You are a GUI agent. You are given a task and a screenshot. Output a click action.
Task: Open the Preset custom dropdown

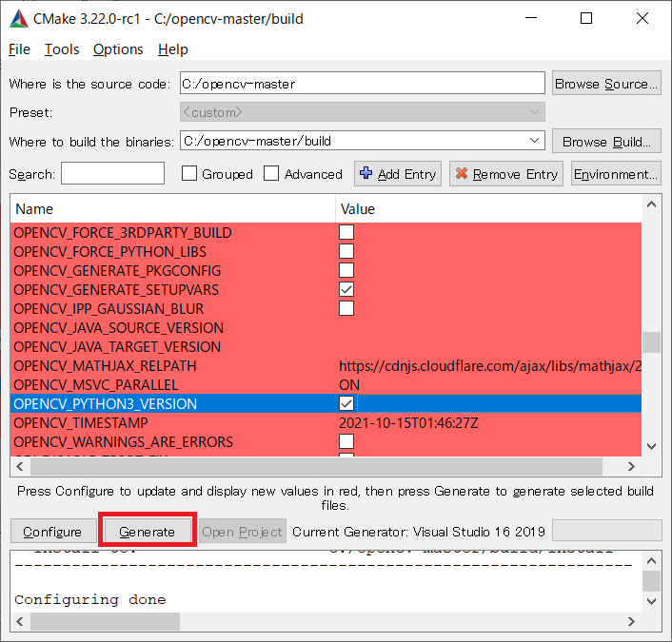tap(363, 112)
